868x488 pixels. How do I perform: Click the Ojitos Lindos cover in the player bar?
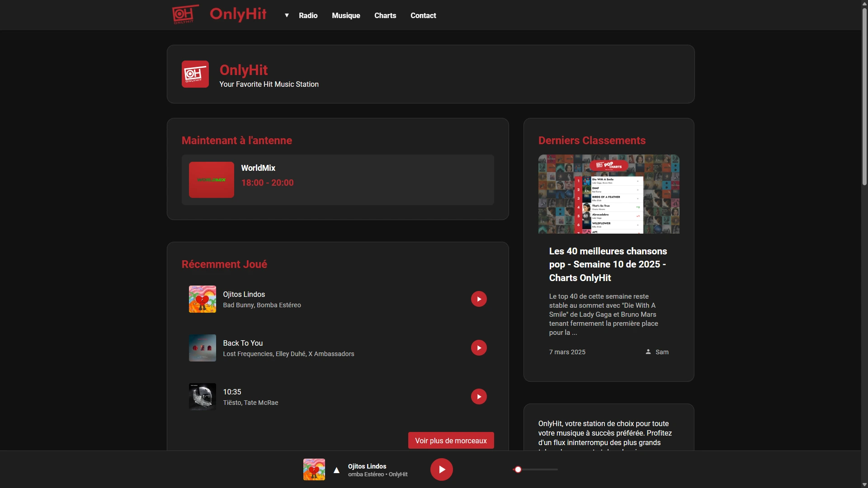[314, 469]
